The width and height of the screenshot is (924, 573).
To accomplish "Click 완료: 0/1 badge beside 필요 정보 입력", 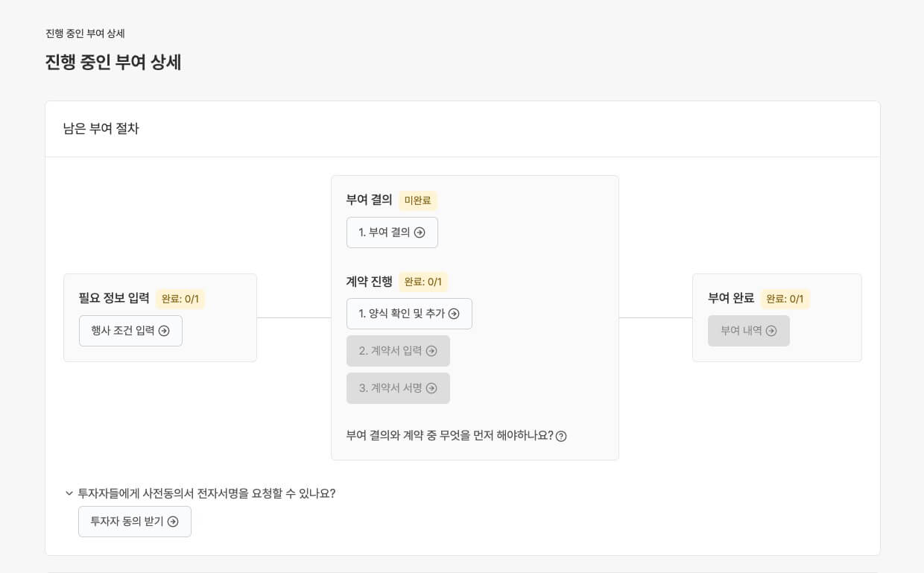I will (x=180, y=299).
